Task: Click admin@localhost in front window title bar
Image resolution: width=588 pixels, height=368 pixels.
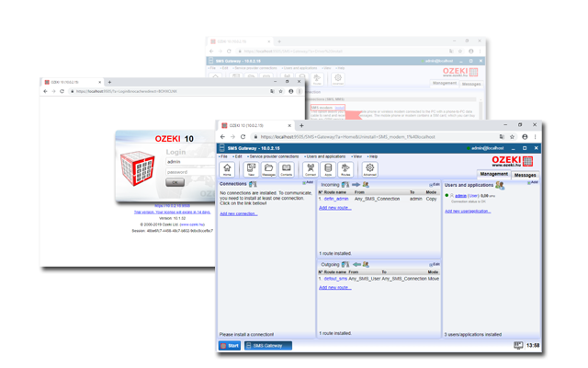Action: click(487, 148)
